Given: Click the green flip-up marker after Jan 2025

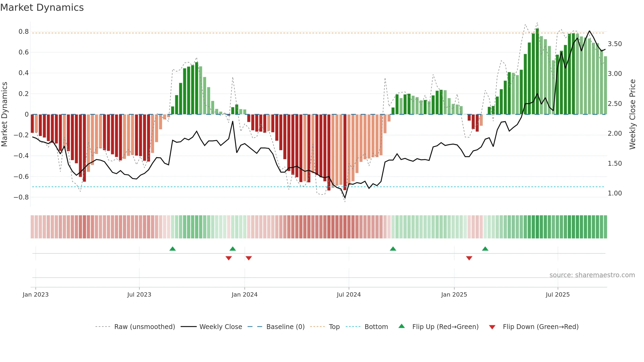Looking at the screenshot, I should (x=485, y=249).
